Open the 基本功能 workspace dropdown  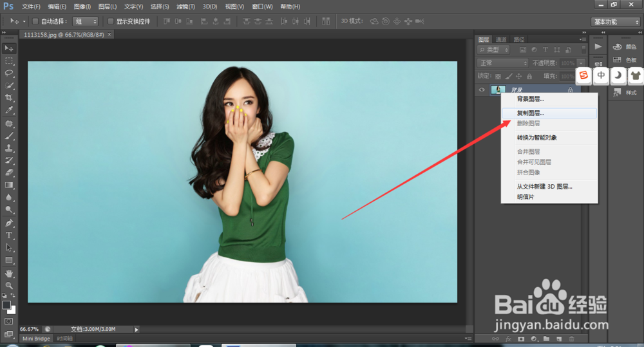(615, 22)
